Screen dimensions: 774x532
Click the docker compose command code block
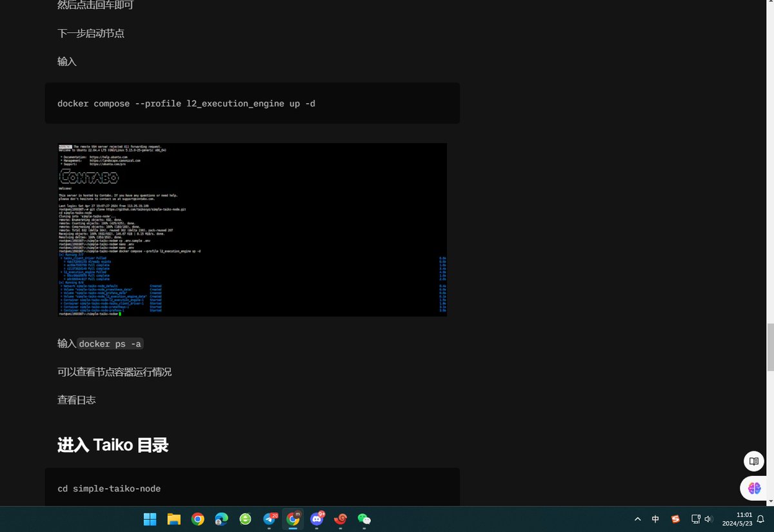pyautogui.click(x=252, y=103)
